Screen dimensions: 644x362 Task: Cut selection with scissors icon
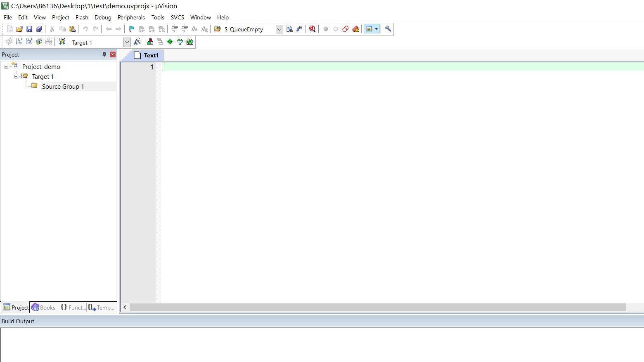tap(52, 29)
